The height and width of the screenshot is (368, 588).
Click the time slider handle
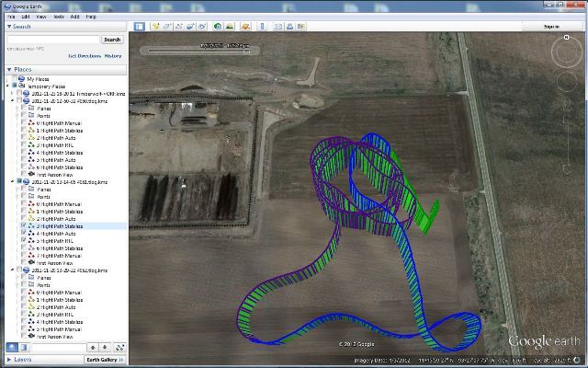pyautogui.click(x=247, y=52)
